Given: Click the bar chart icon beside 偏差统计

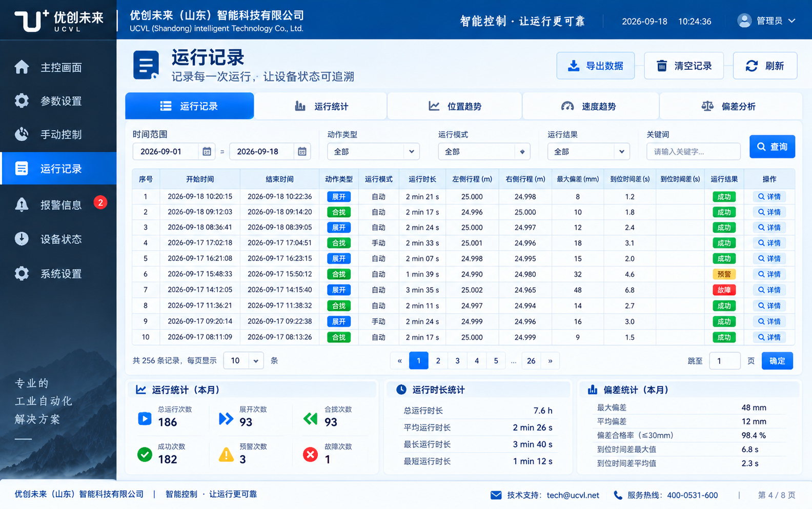Looking at the screenshot, I should 593,390.
